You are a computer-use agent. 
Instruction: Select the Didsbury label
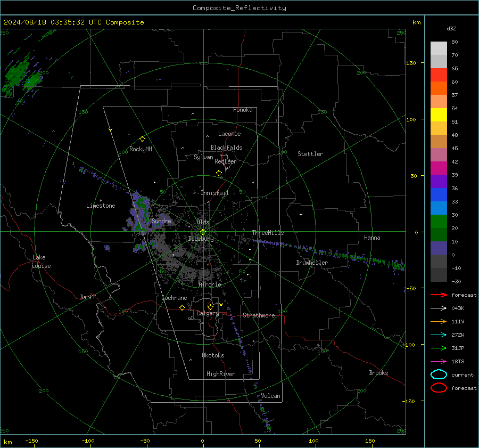click(x=201, y=239)
